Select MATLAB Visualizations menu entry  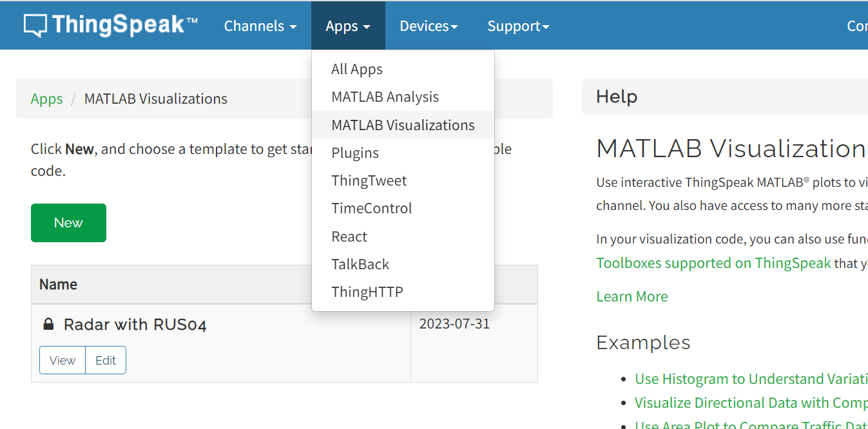click(x=403, y=125)
